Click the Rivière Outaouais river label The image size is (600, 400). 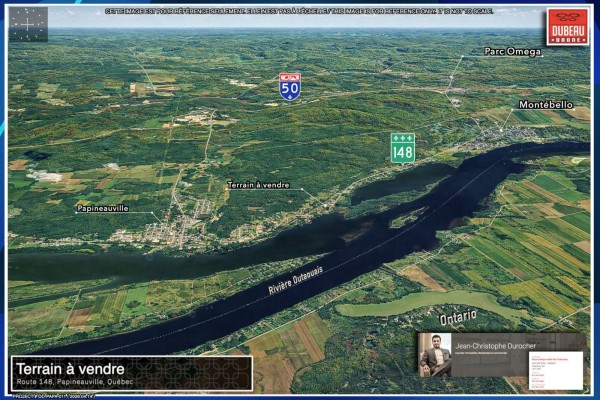295,280
